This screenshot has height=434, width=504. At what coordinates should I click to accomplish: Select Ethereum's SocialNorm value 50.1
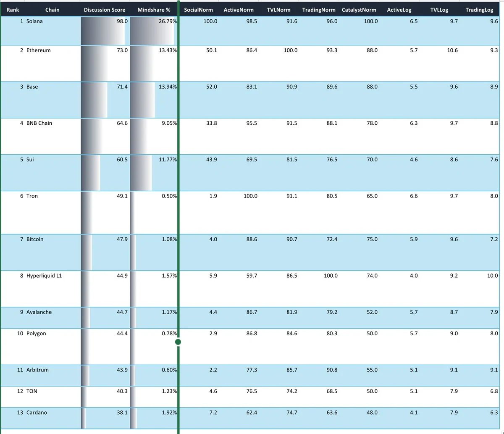(x=211, y=50)
